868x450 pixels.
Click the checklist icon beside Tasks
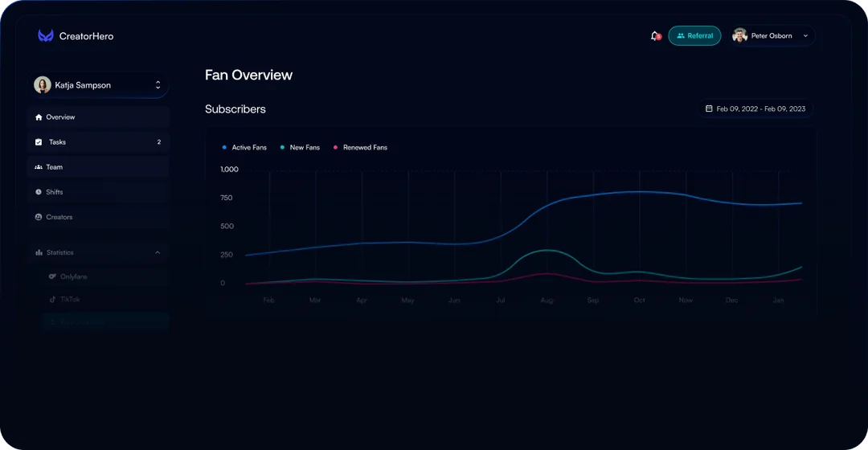(39, 142)
